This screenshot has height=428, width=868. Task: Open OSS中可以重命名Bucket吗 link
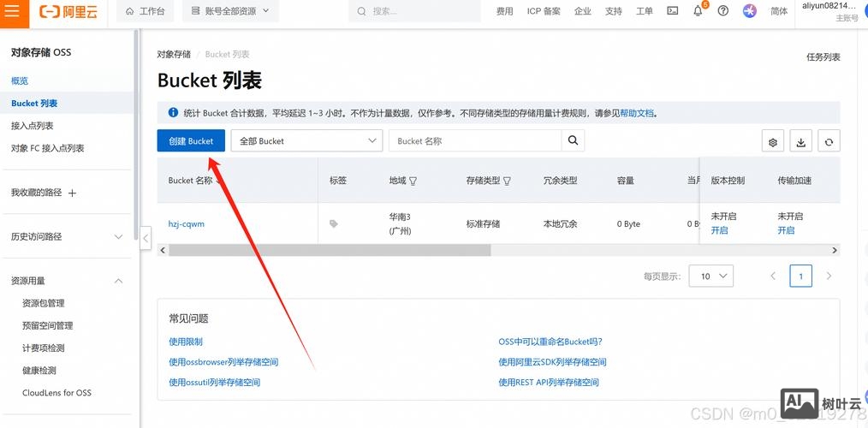click(550, 342)
